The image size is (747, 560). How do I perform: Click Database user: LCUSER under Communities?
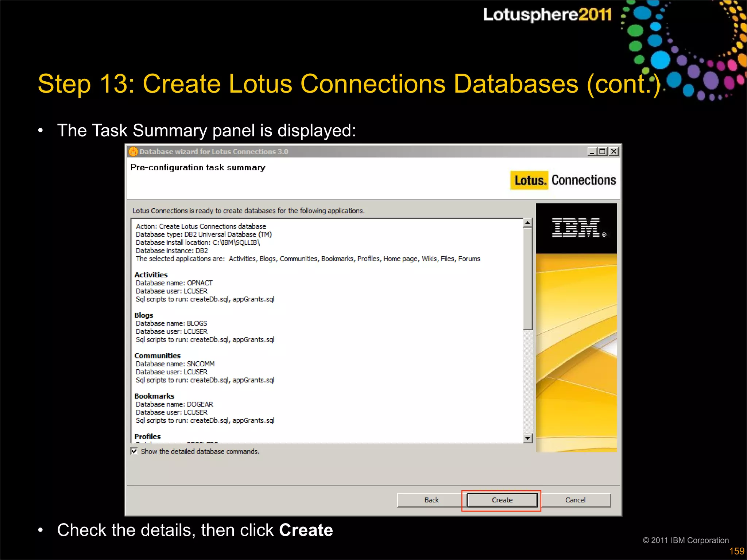(171, 372)
